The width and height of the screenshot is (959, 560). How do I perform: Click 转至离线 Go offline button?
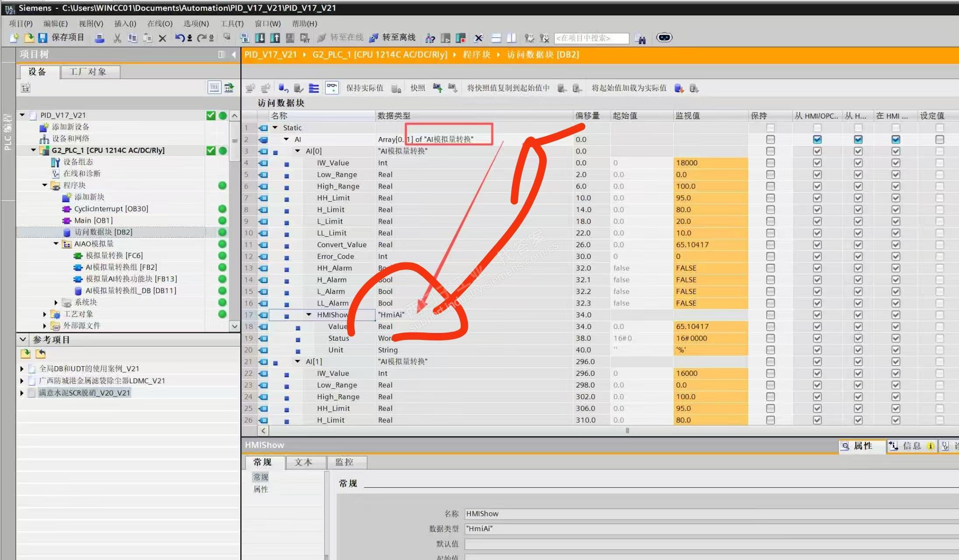pos(393,38)
